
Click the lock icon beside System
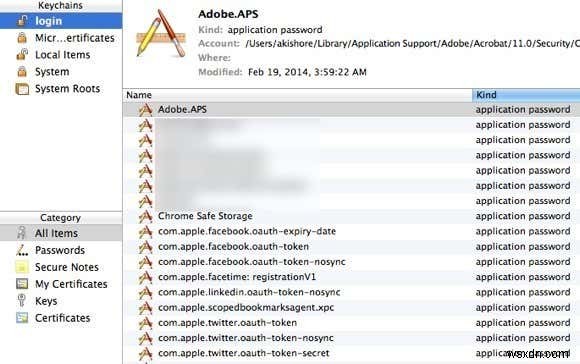coord(22,72)
